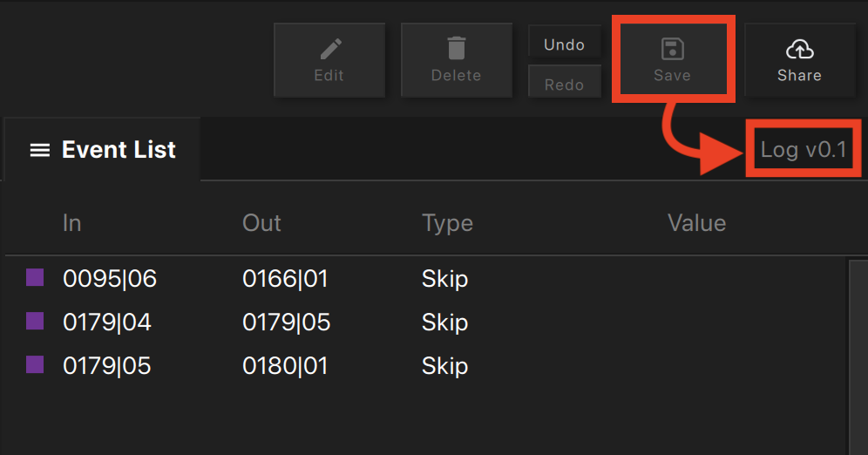Click the Redo button
Image resolution: width=868 pixels, height=455 pixels.
tap(564, 83)
